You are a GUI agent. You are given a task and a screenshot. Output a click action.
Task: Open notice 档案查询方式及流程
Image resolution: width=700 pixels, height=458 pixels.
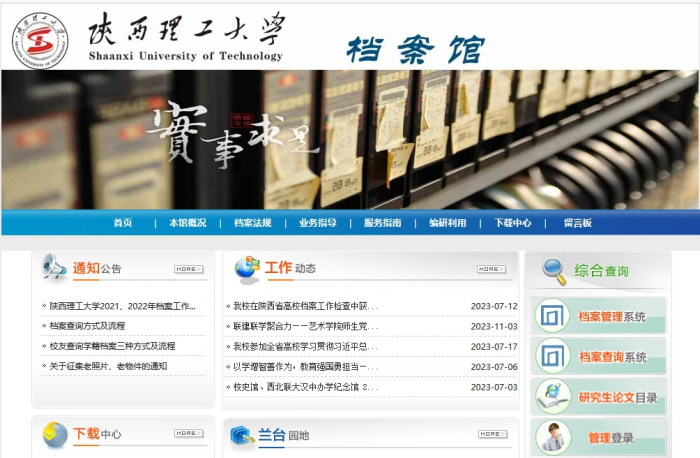(87, 326)
